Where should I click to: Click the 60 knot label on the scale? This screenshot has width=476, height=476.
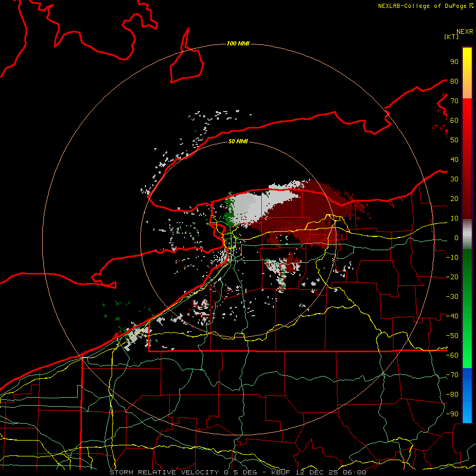pyautogui.click(x=454, y=120)
